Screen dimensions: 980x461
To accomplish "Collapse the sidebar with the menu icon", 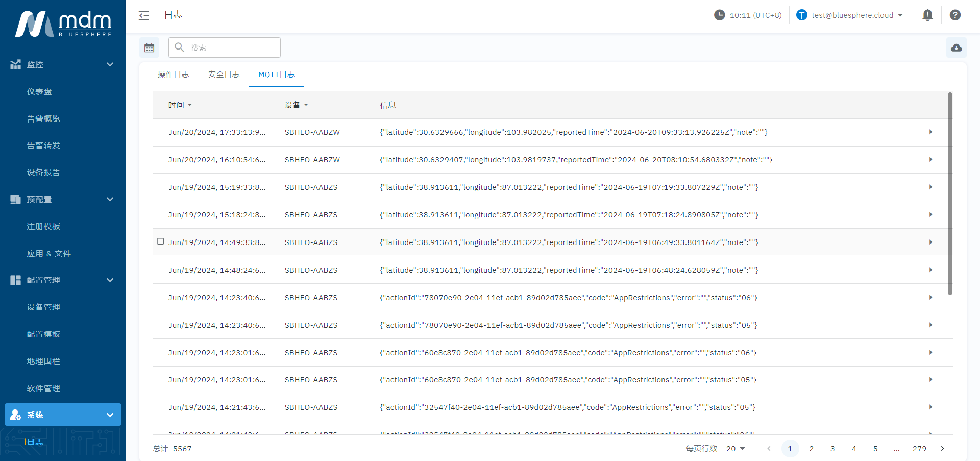I will (144, 15).
